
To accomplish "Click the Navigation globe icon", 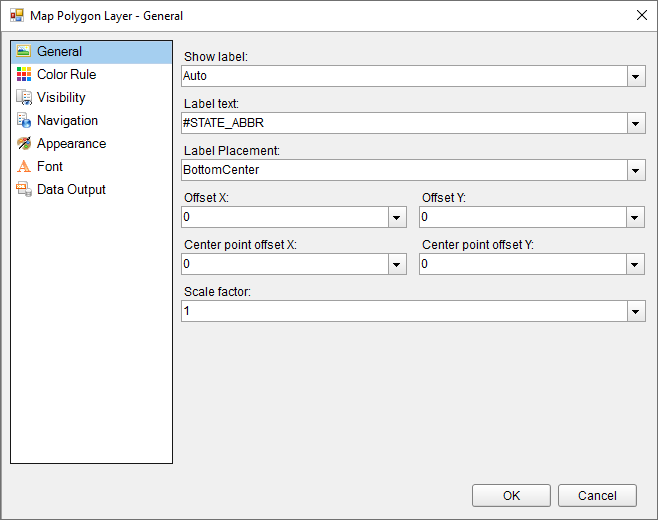I will click(24, 120).
